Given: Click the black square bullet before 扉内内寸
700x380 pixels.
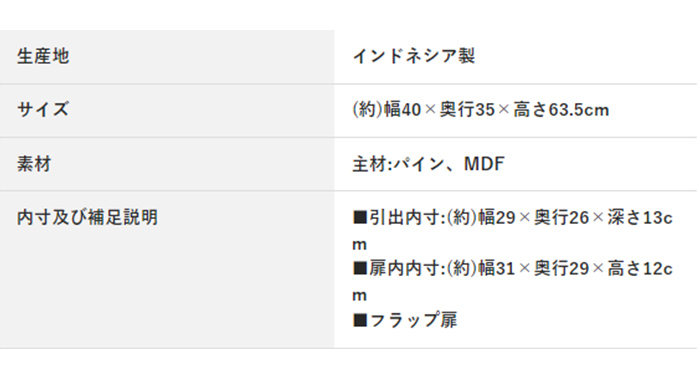Looking at the screenshot, I should [x=360, y=268].
